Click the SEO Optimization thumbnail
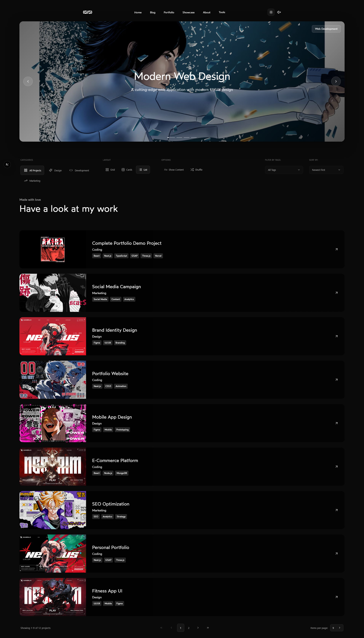Image resolution: width=364 pixels, height=638 pixels. (x=53, y=510)
